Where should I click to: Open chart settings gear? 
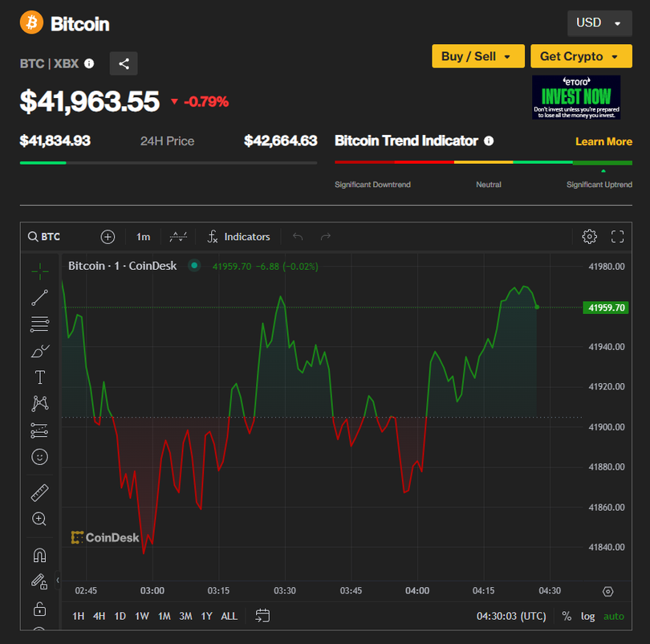(x=589, y=237)
